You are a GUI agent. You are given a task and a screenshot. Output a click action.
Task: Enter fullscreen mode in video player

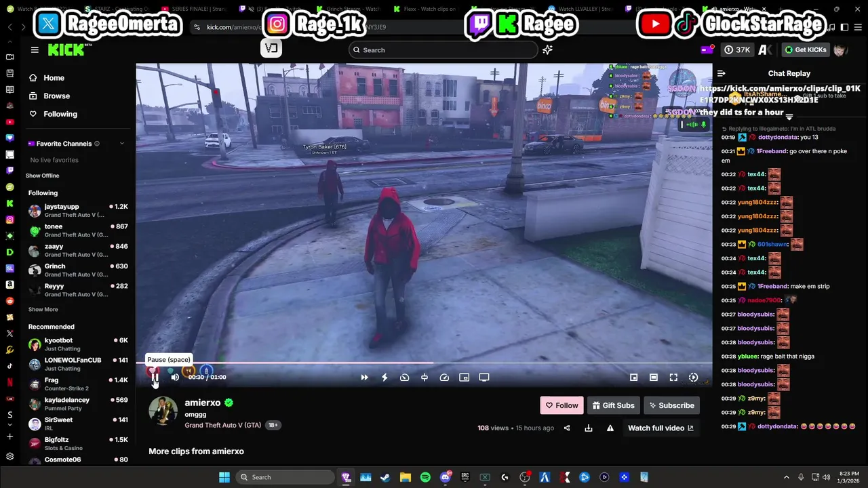(673, 378)
